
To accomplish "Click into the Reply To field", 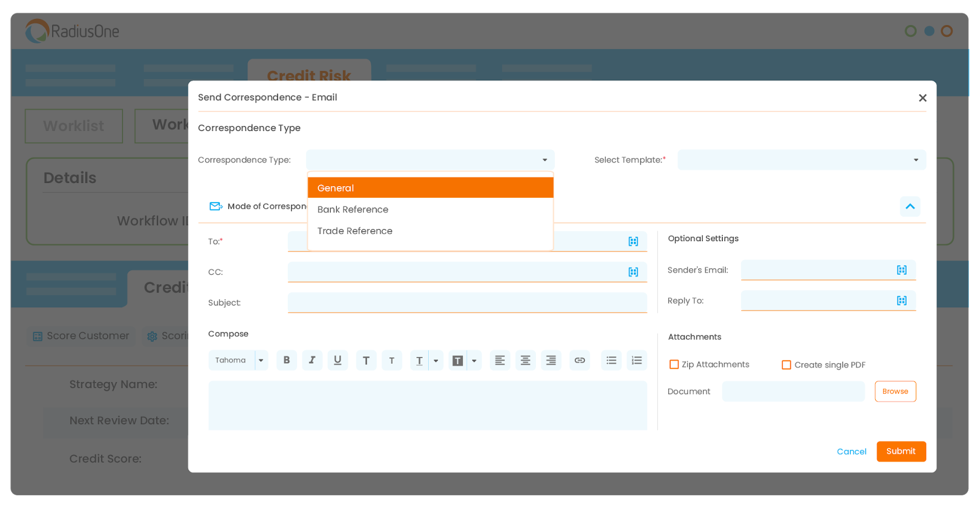I will coord(828,301).
